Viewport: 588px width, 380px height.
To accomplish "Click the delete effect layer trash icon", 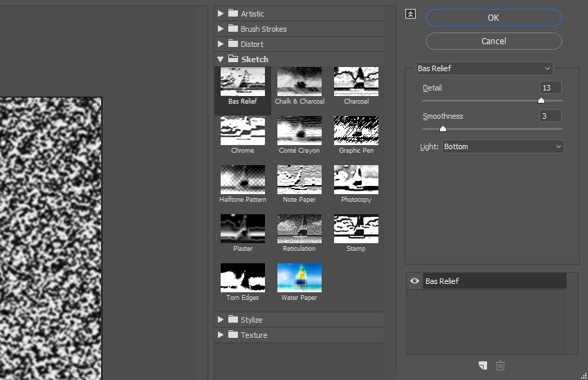I will coord(501,365).
